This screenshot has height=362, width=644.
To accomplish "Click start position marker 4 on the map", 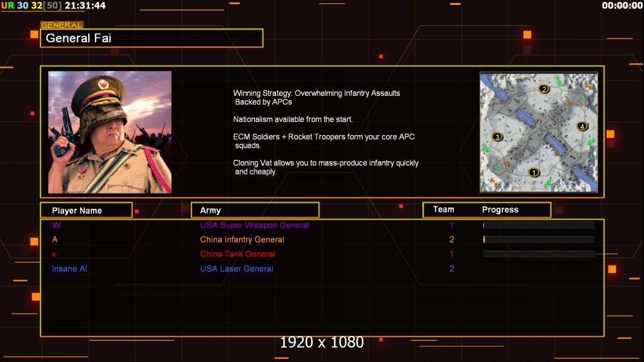I will pyautogui.click(x=582, y=126).
